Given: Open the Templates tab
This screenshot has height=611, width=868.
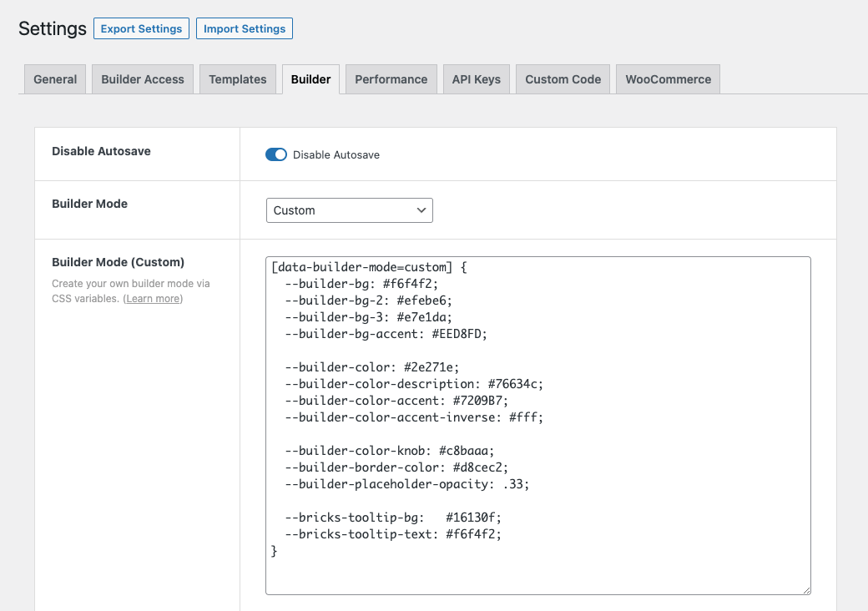Looking at the screenshot, I should point(238,79).
